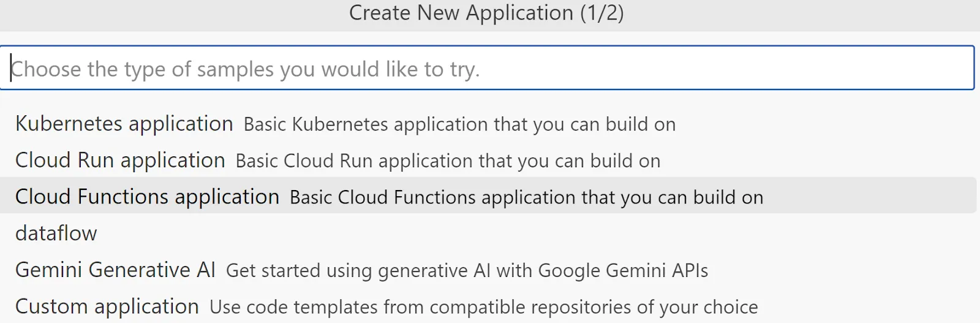Select Kubernetes application from the list
This screenshot has width=980, height=323.
click(124, 124)
